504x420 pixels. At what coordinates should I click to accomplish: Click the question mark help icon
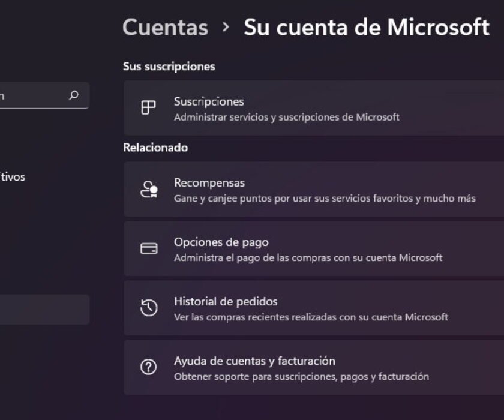tap(148, 367)
